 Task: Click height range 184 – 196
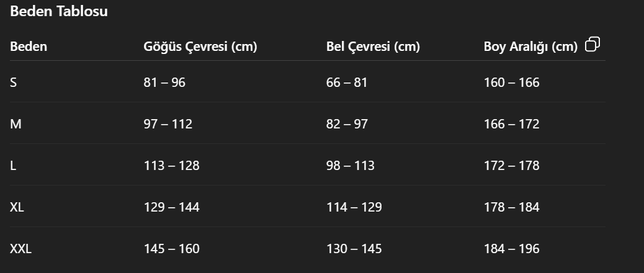point(511,248)
